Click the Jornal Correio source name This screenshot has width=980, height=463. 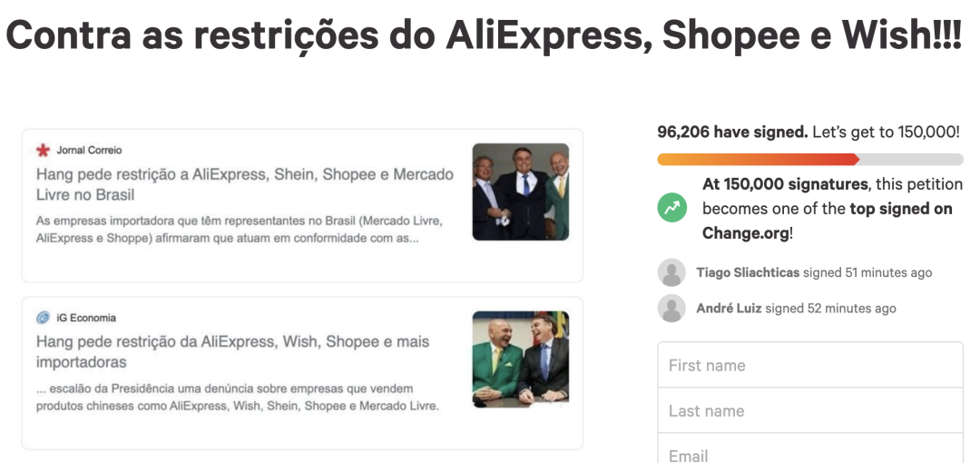click(89, 150)
